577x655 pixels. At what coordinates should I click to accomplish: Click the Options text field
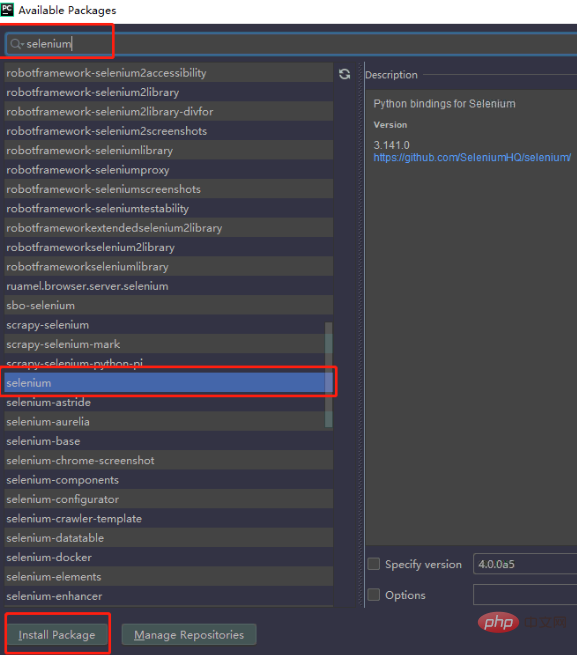[x=525, y=594]
